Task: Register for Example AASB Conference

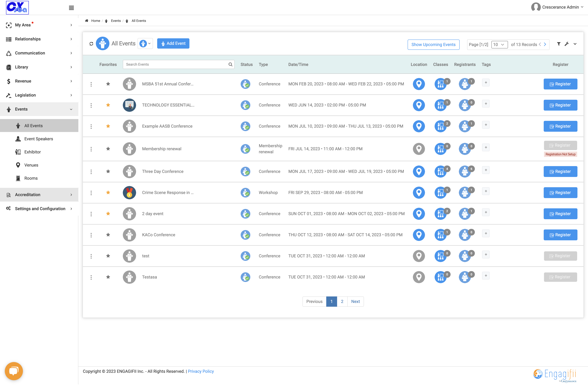Action: tap(560, 126)
